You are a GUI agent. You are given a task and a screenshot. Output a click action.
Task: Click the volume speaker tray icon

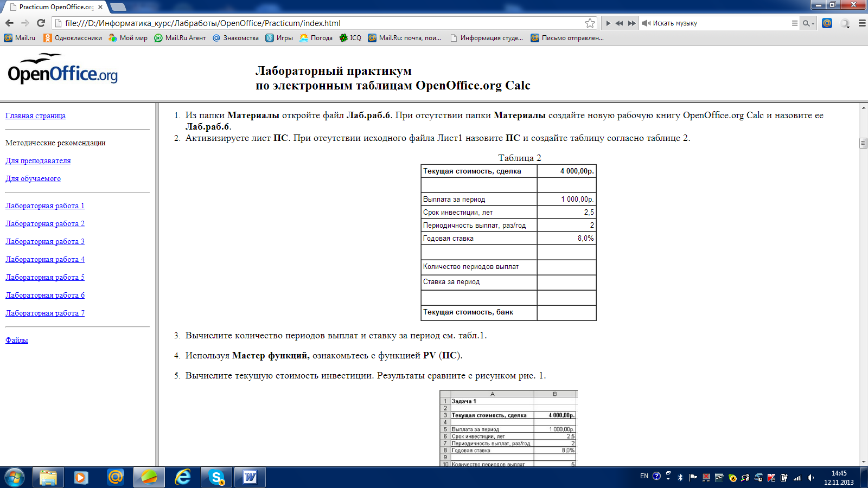[x=810, y=477]
